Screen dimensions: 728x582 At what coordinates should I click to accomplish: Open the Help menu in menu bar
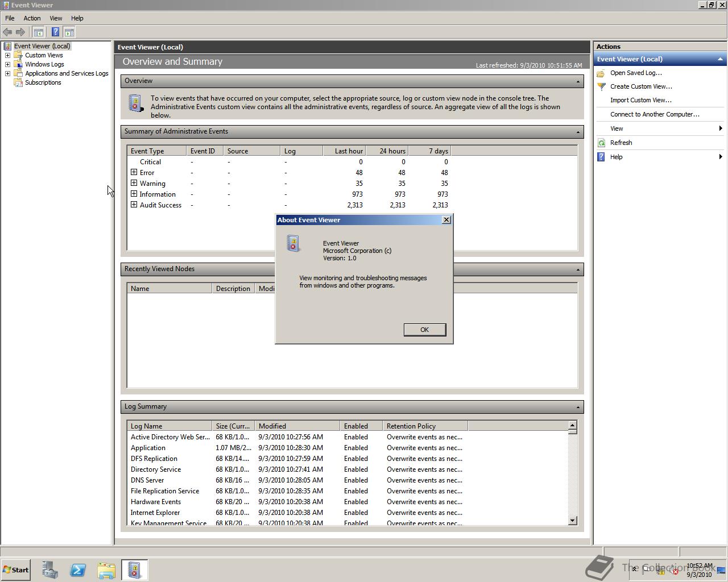(x=77, y=18)
